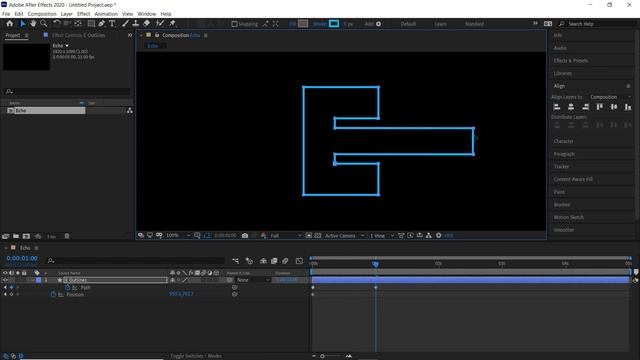Open the 1 View layout dropdown

(x=382, y=236)
